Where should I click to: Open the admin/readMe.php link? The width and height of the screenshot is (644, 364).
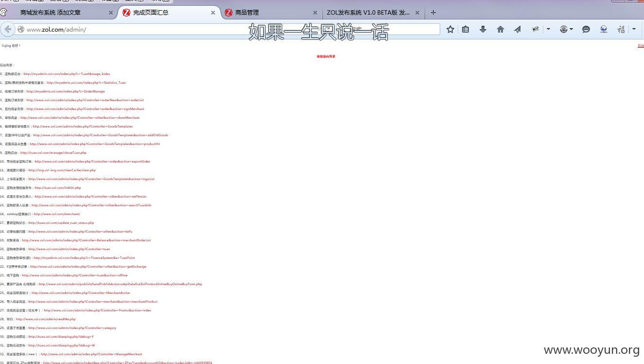point(46,319)
